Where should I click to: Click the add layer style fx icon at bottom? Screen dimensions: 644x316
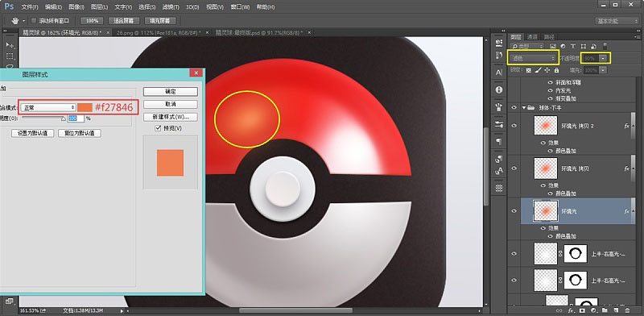coord(571,310)
